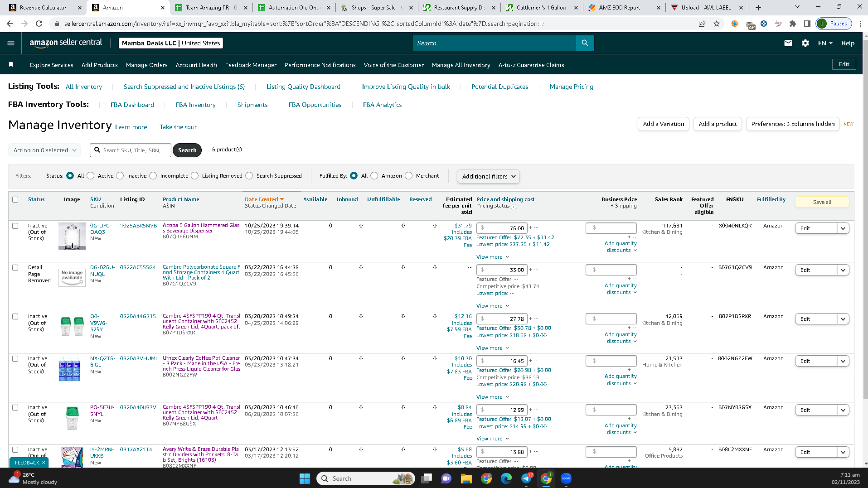Expand the Action on 0 selected dropdown
The image size is (868, 488).
[x=44, y=150]
